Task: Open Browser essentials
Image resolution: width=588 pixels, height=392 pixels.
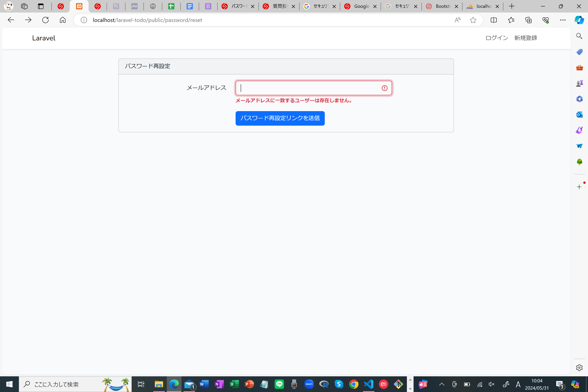Action: click(x=546, y=20)
